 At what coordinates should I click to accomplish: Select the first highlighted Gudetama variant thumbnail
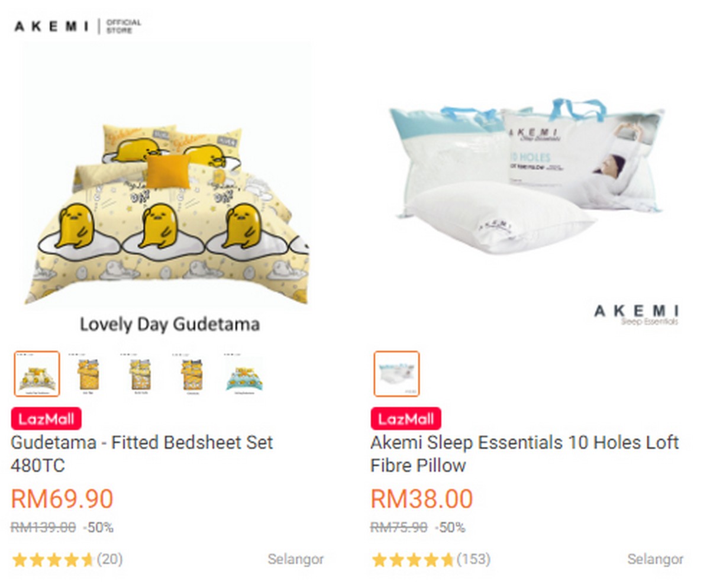tap(37, 374)
